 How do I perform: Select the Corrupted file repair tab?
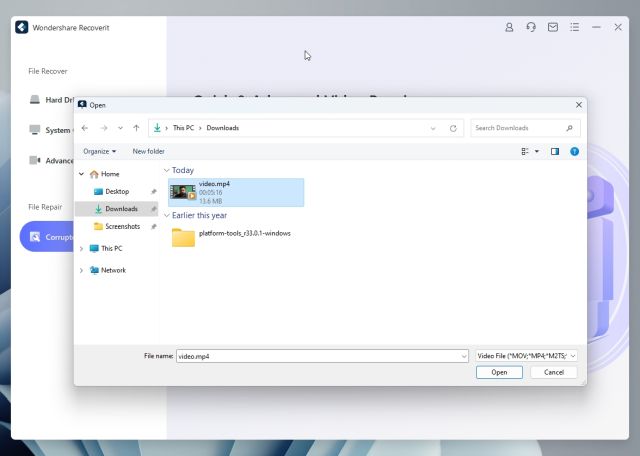(47, 237)
